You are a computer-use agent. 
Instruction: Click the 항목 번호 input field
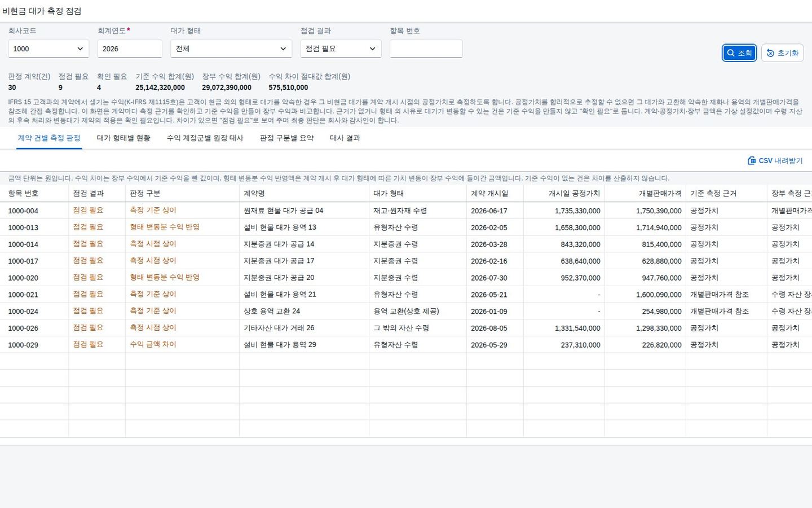tap(426, 49)
